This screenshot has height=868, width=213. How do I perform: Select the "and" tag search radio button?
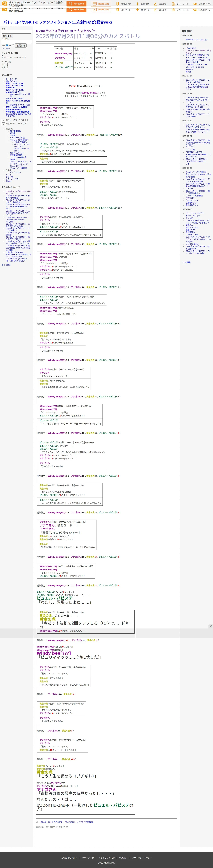pos(7,45)
